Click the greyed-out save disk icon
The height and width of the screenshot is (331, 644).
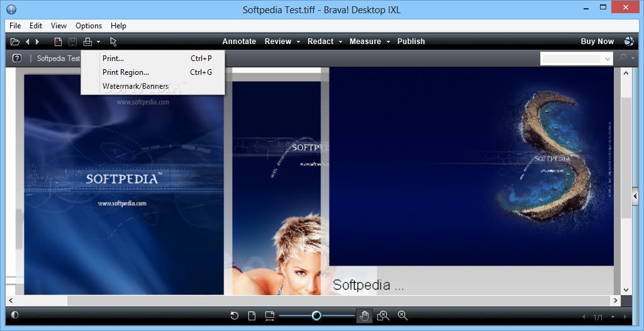[x=72, y=42]
